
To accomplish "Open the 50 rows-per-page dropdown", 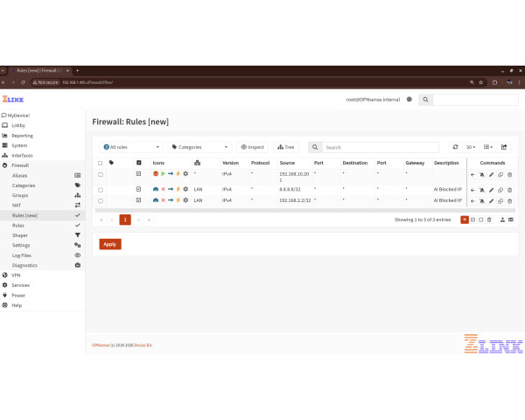I will pos(471,147).
